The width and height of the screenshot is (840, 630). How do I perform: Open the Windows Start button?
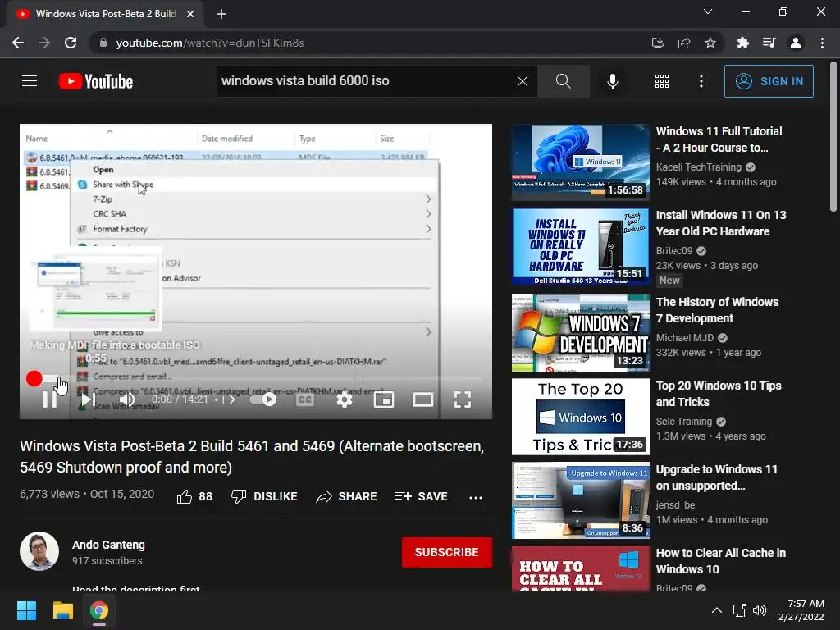[26, 610]
